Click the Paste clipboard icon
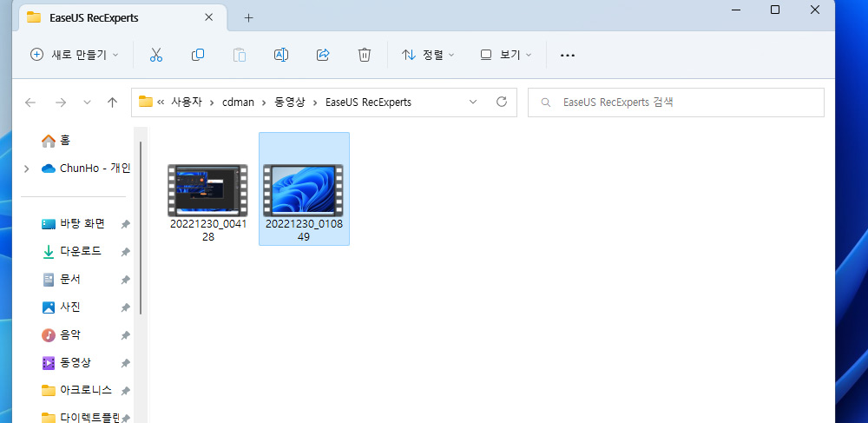Image resolution: width=868 pixels, height=423 pixels. point(240,55)
